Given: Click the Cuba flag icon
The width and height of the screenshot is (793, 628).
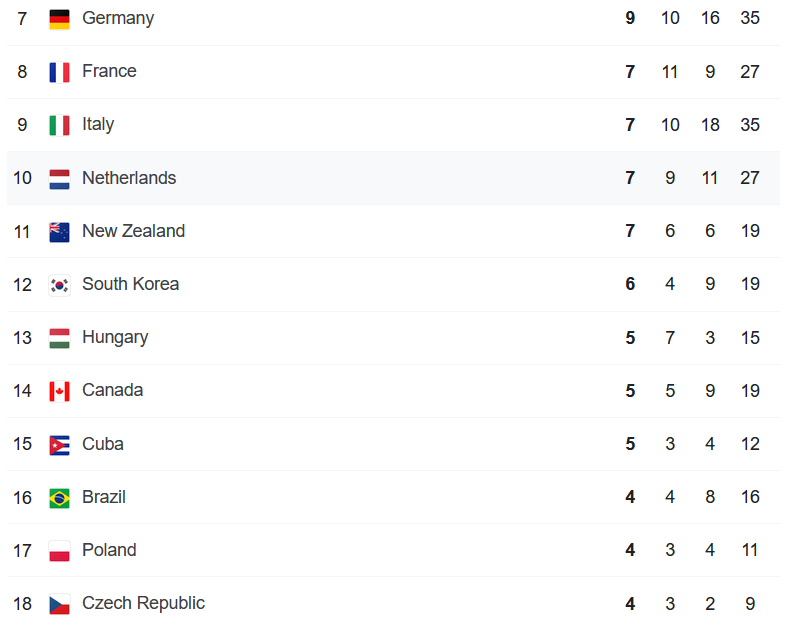Looking at the screenshot, I should click(59, 445).
